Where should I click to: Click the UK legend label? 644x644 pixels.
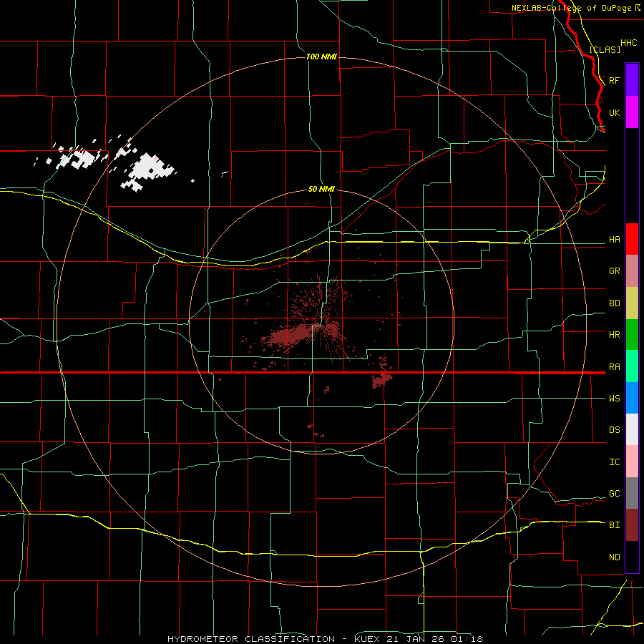pos(614,112)
